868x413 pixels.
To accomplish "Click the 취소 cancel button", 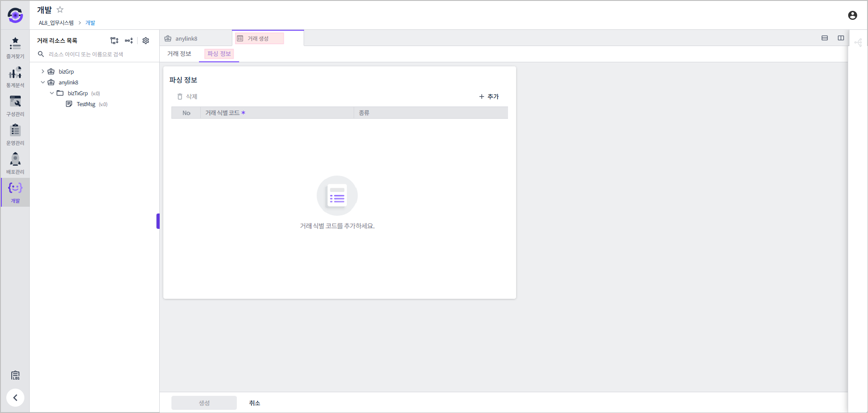I will tap(254, 403).
